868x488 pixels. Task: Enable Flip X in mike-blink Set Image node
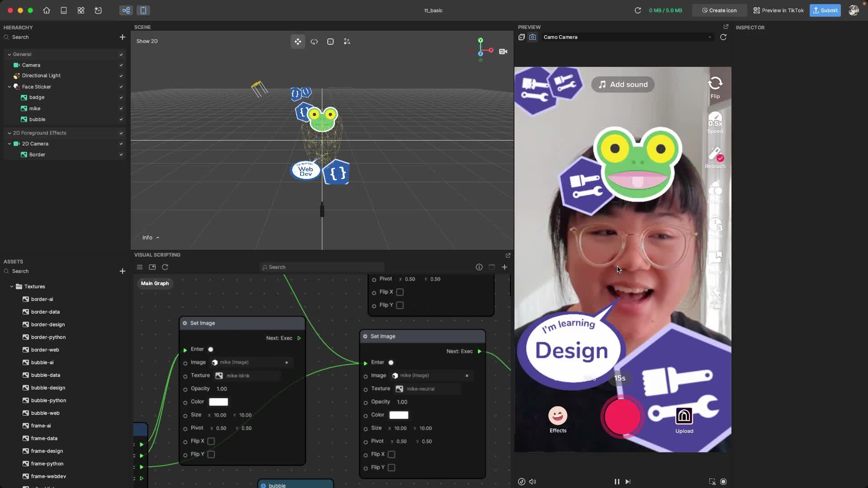(211, 441)
